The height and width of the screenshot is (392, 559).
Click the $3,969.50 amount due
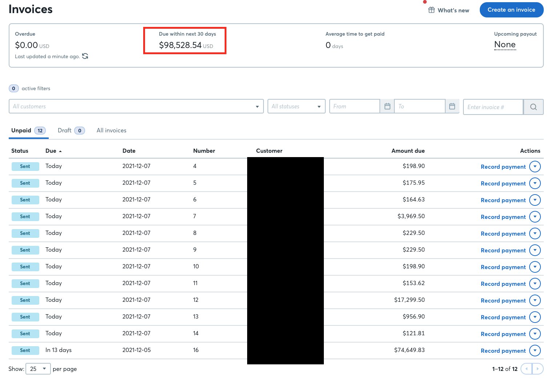411,216
